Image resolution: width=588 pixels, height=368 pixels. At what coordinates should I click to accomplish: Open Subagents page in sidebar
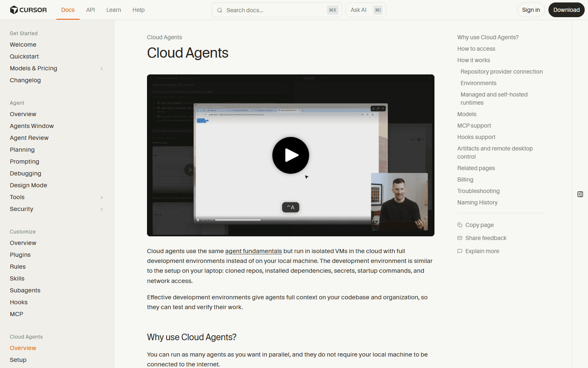click(x=25, y=290)
